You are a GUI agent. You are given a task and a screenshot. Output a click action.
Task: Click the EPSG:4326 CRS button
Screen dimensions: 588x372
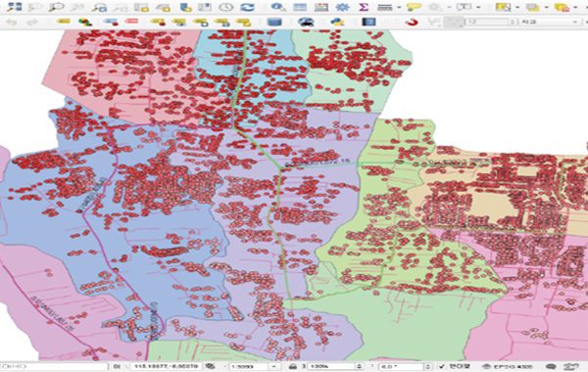pyautogui.click(x=508, y=366)
